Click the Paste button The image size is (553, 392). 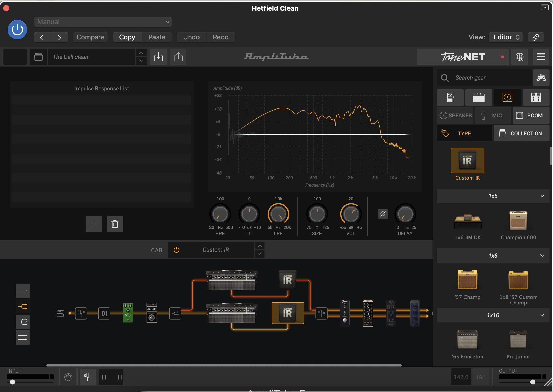(157, 37)
